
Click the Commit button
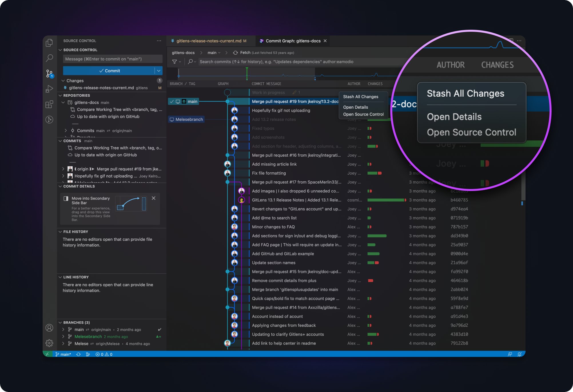point(109,71)
